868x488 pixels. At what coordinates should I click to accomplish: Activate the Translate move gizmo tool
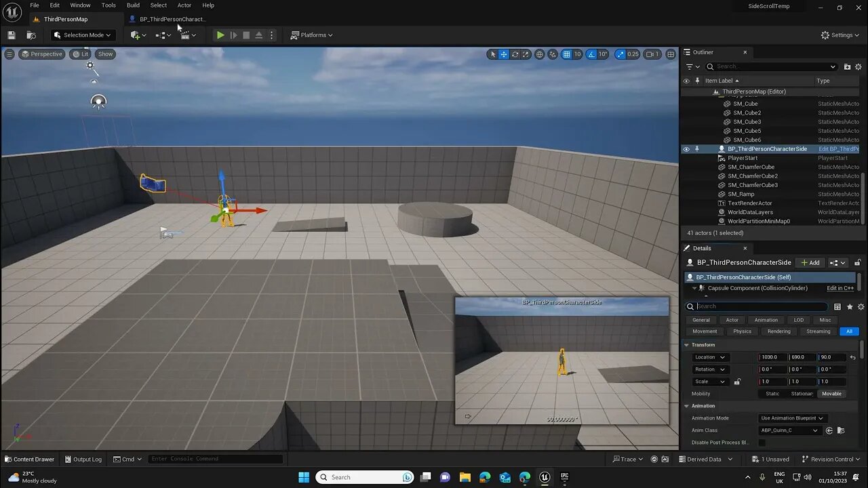[504, 54]
